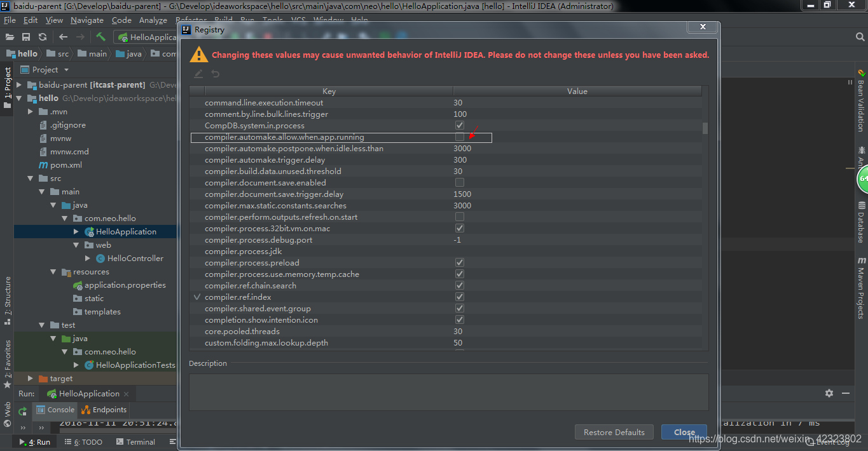868x451 pixels.
Task: Click the Registry table vertical scrollbar thumb
Action: coord(705,128)
